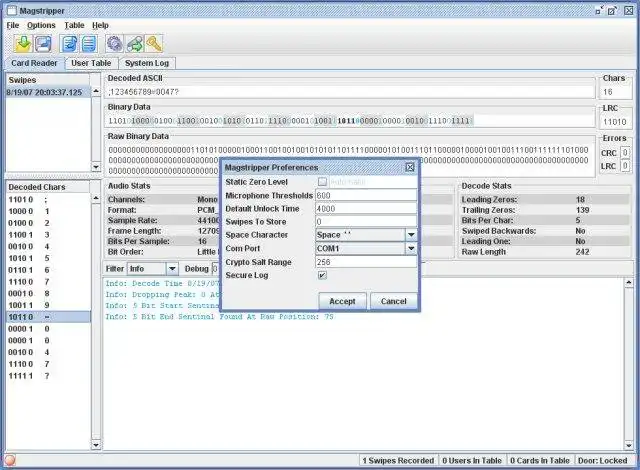The height and width of the screenshot is (470, 640).
Task: Open the Table menu
Action: click(x=74, y=25)
